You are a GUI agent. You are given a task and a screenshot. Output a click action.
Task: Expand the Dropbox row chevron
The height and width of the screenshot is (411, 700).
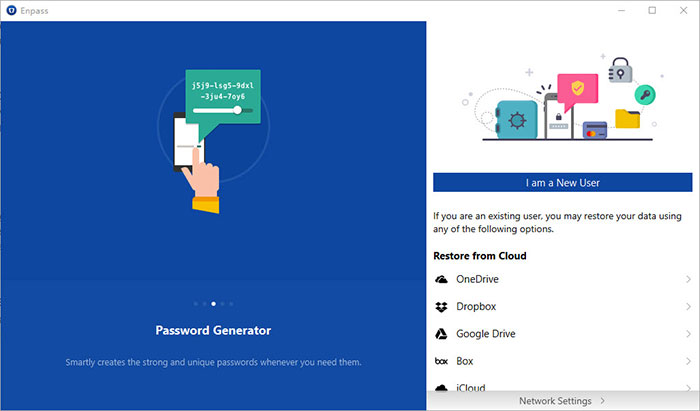click(x=688, y=307)
